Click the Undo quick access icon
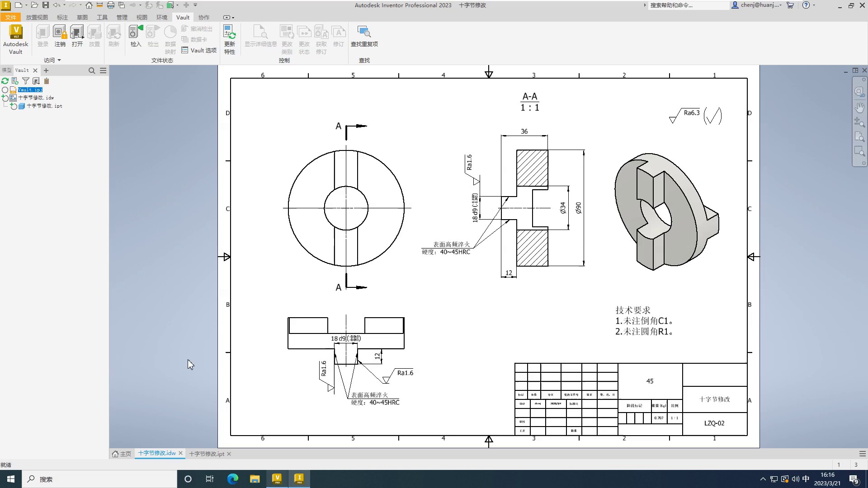The width and height of the screenshot is (868, 488). pos(57,5)
